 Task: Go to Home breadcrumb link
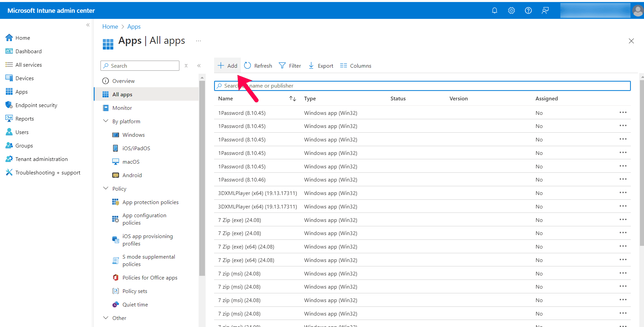[x=110, y=27]
